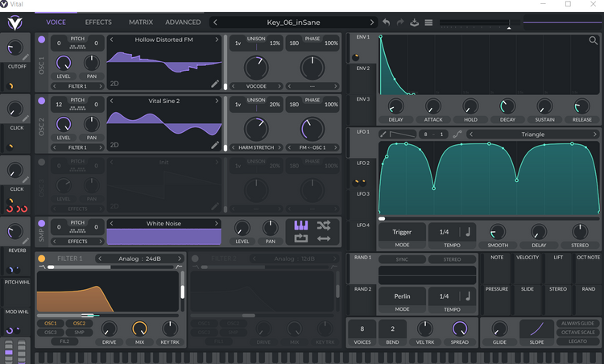Open the glide Slope curve control
The image size is (604, 364).
pos(536,329)
